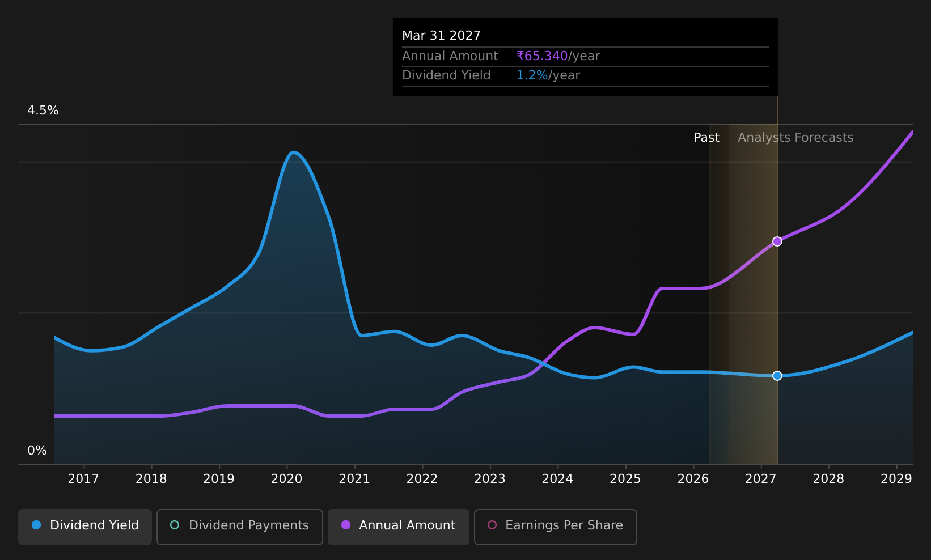Click the 2023 x-axis label

pyautogui.click(x=490, y=479)
